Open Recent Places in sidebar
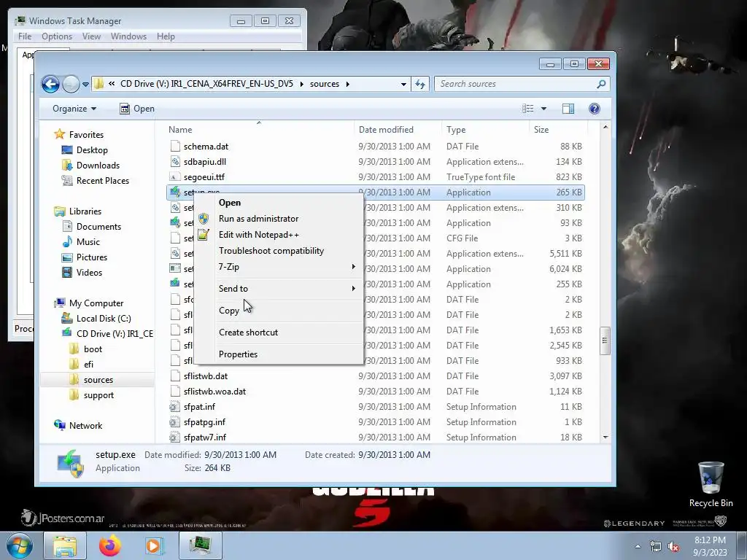 point(102,181)
